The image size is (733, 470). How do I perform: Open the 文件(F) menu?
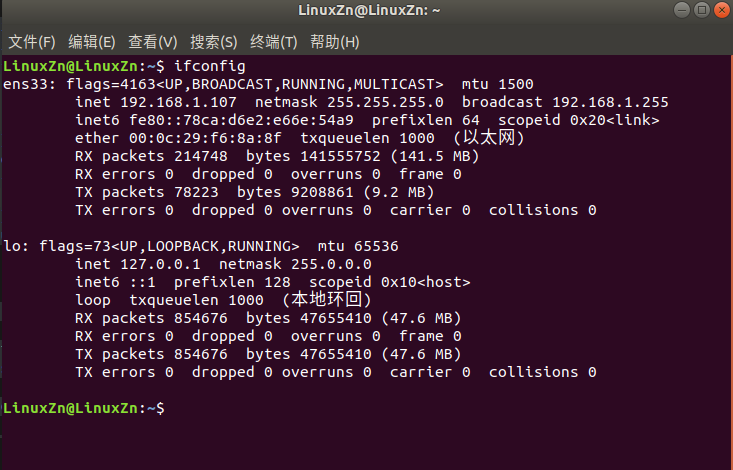[x=31, y=42]
